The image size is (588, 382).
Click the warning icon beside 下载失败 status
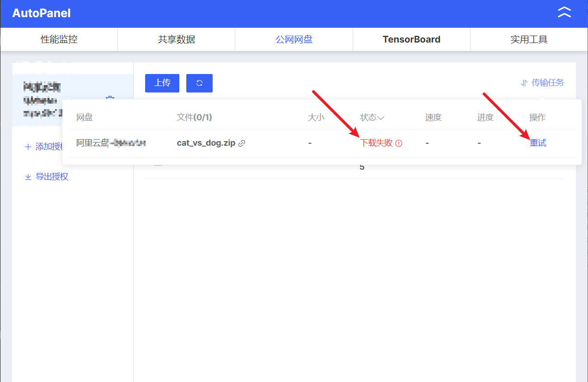[399, 143]
